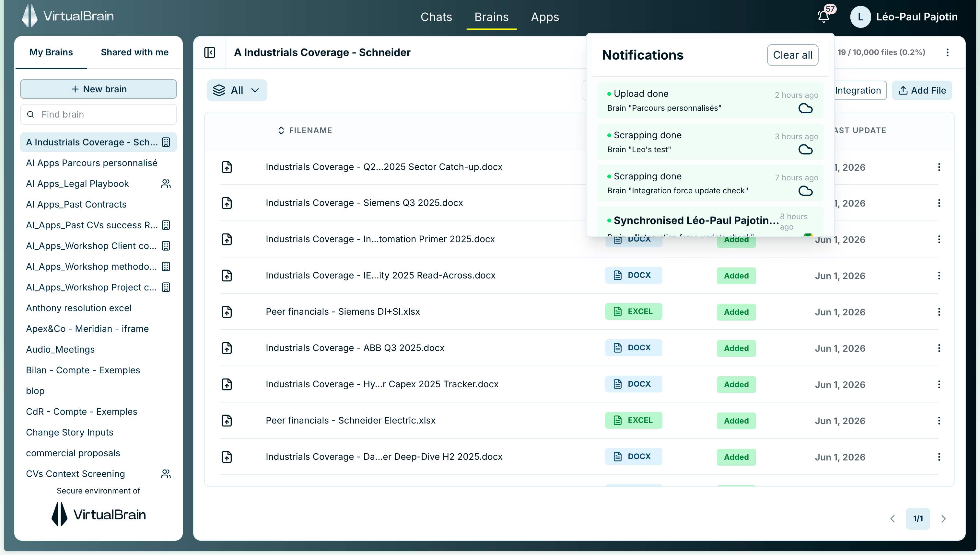Click file icon for In...tomation Primer 2025.docx
Viewport: 980px width, 555px height.
(x=227, y=239)
